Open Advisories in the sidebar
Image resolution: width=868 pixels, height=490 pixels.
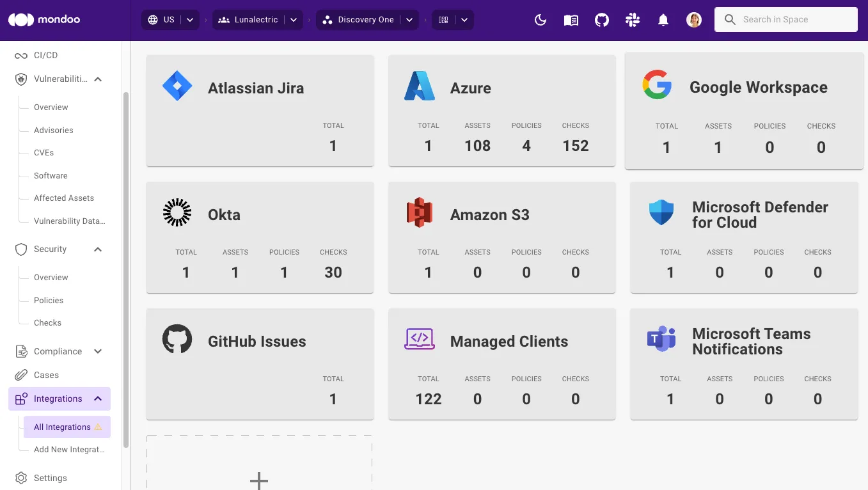coord(54,130)
